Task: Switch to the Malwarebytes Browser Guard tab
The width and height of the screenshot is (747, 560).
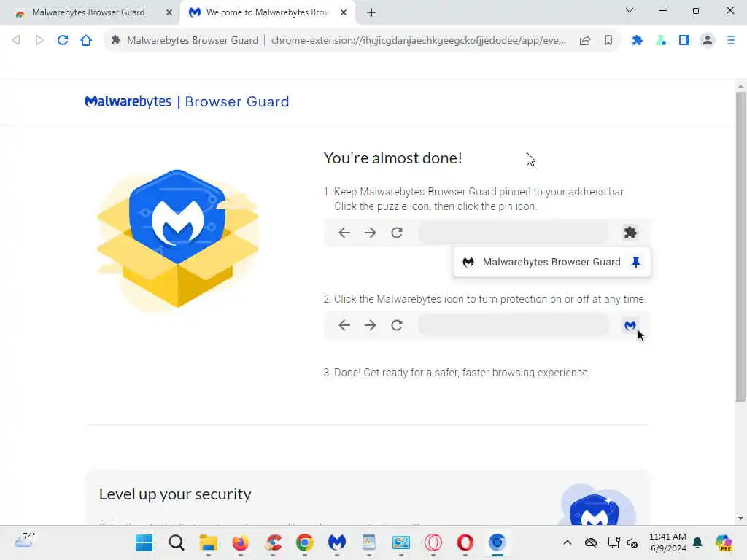Action: click(x=88, y=12)
